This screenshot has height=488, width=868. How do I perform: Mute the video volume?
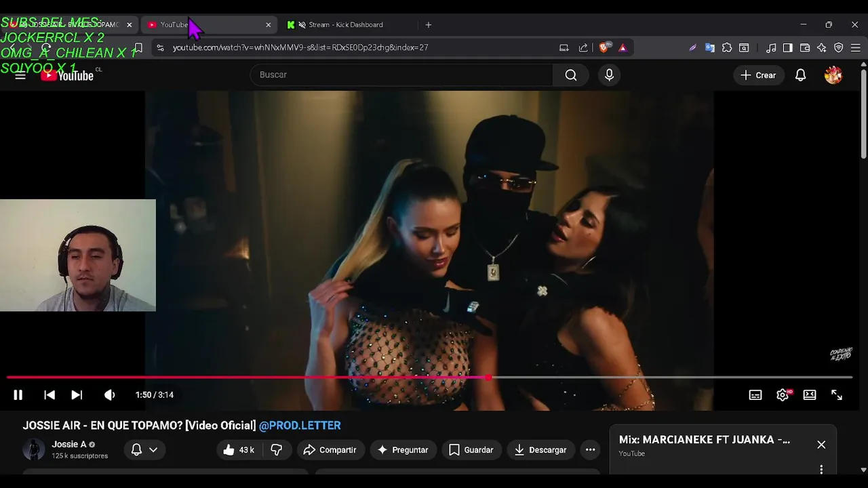click(x=109, y=395)
